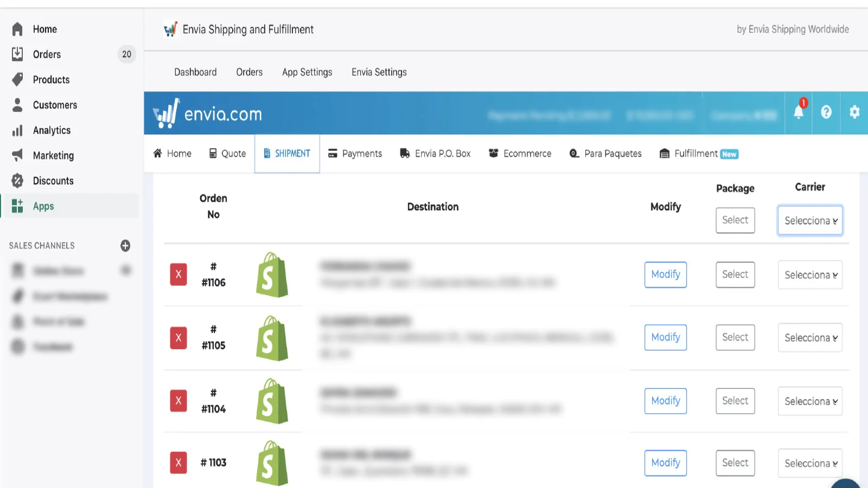Remove order #1103 with the red X
This screenshot has width=868, height=488.
pos(178,463)
